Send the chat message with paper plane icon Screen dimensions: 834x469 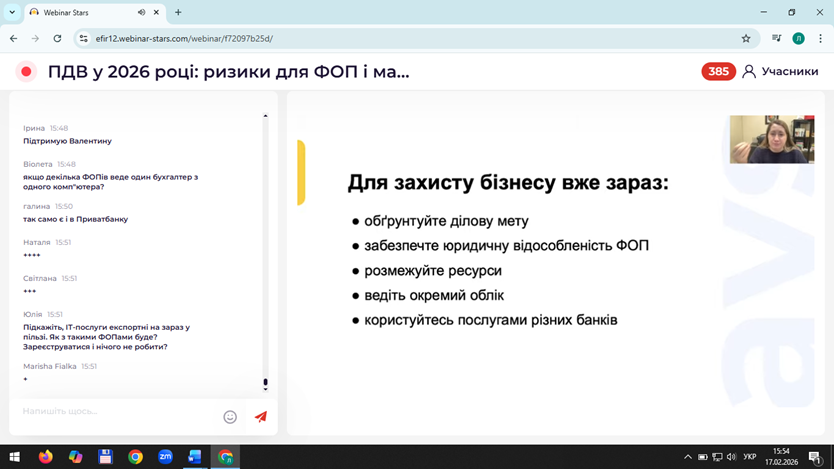[x=261, y=417]
